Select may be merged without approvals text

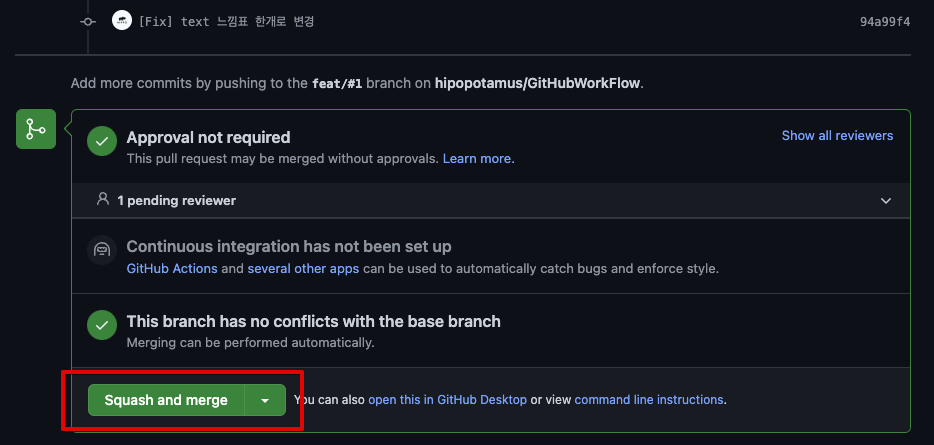coord(337,159)
